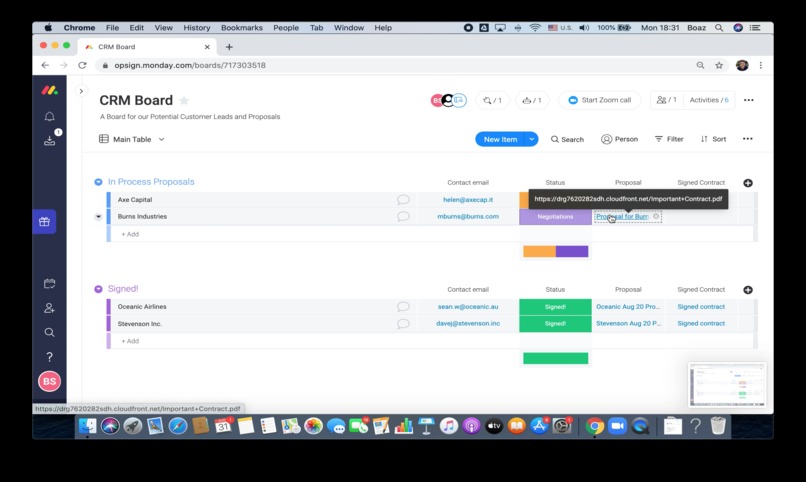Image resolution: width=806 pixels, height=482 pixels.
Task: Open the Main Table view dropdown
Action: click(x=132, y=139)
